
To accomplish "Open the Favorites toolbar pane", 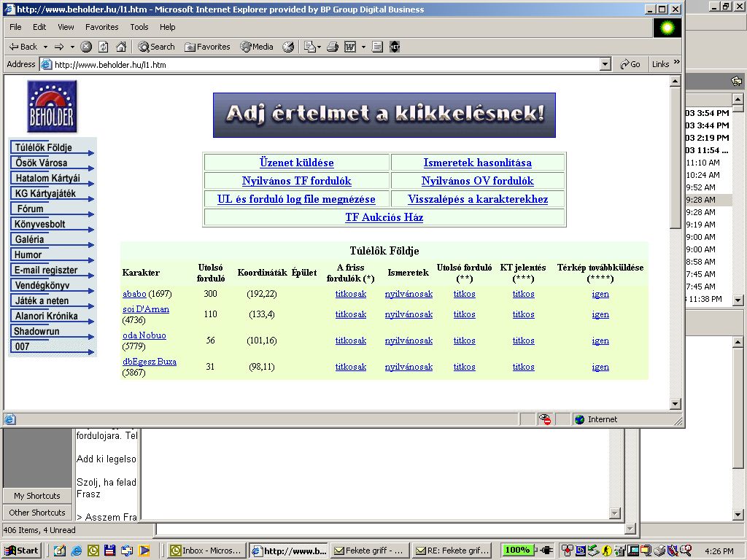I will (207, 47).
